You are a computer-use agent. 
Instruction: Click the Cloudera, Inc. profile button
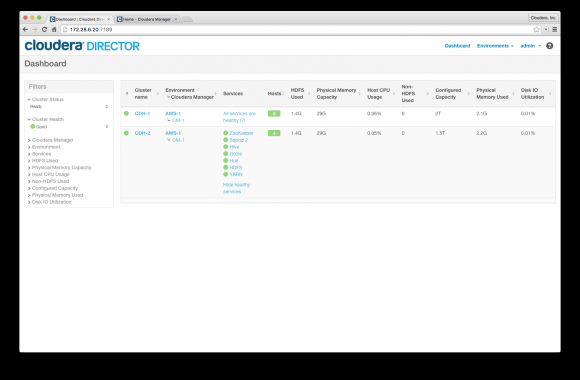(543, 18)
